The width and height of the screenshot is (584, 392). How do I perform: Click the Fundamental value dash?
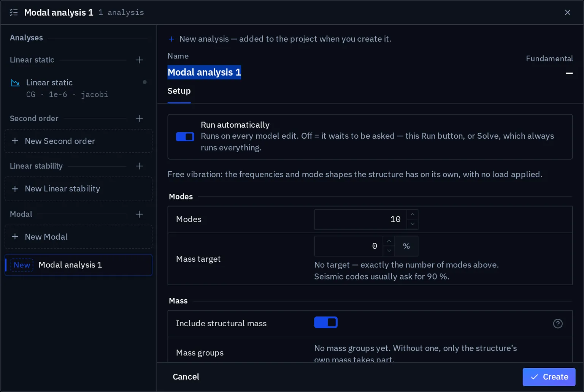(569, 73)
